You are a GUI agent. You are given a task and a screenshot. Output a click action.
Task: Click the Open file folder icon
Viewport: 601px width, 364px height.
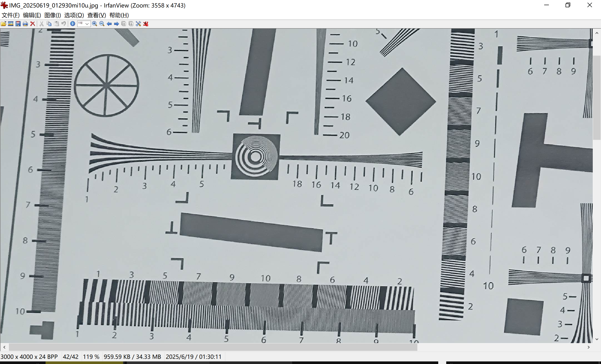click(x=4, y=24)
